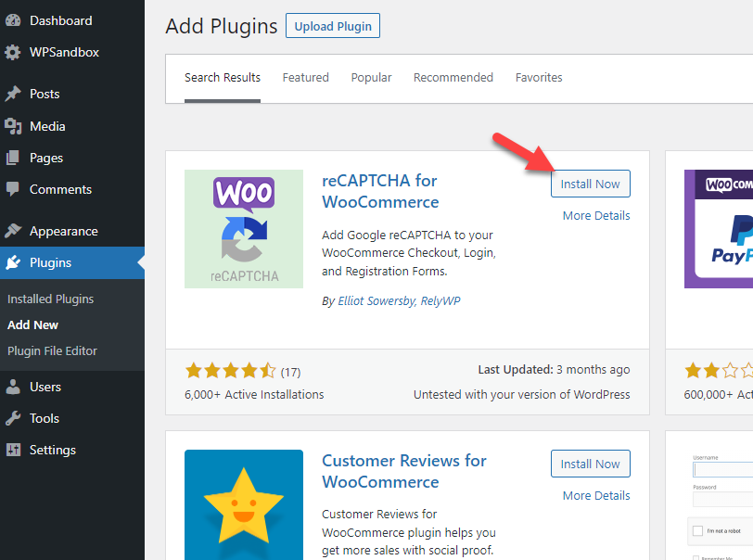Click the Add Plugins page heading
The height and width of the screenshot is (560, 753).
(222, 26)
